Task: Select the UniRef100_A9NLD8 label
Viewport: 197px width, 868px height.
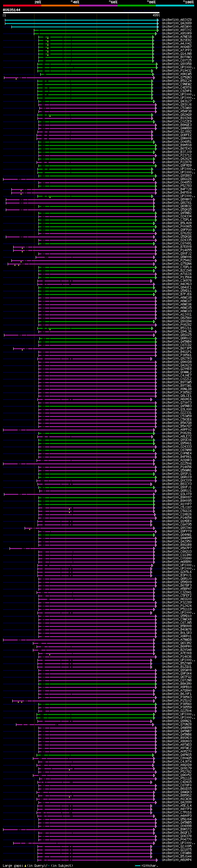Action: [177, 389]
